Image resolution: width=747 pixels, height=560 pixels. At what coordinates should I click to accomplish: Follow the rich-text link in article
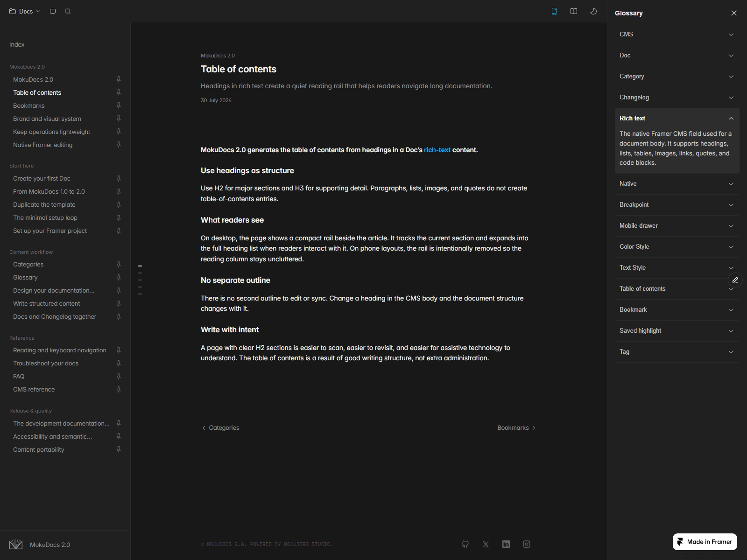437,150
